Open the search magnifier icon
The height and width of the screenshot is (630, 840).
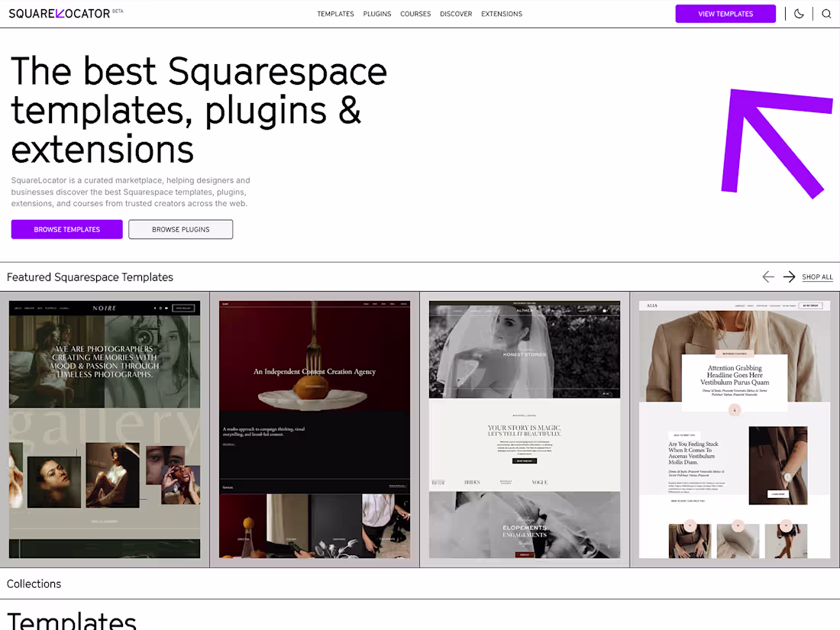pos(826,14)
